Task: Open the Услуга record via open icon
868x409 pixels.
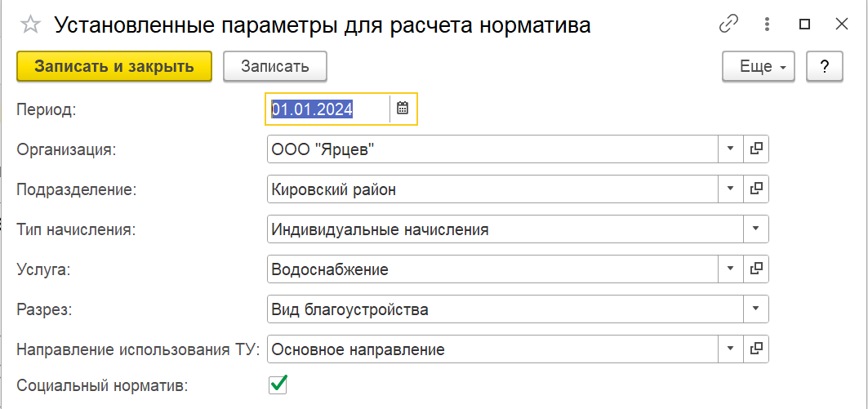Action: point(756,269)
